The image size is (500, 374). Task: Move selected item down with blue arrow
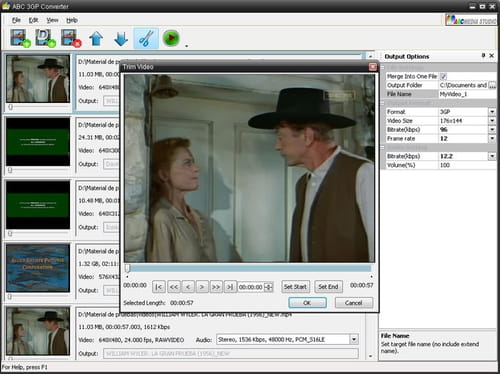(121, 38)
